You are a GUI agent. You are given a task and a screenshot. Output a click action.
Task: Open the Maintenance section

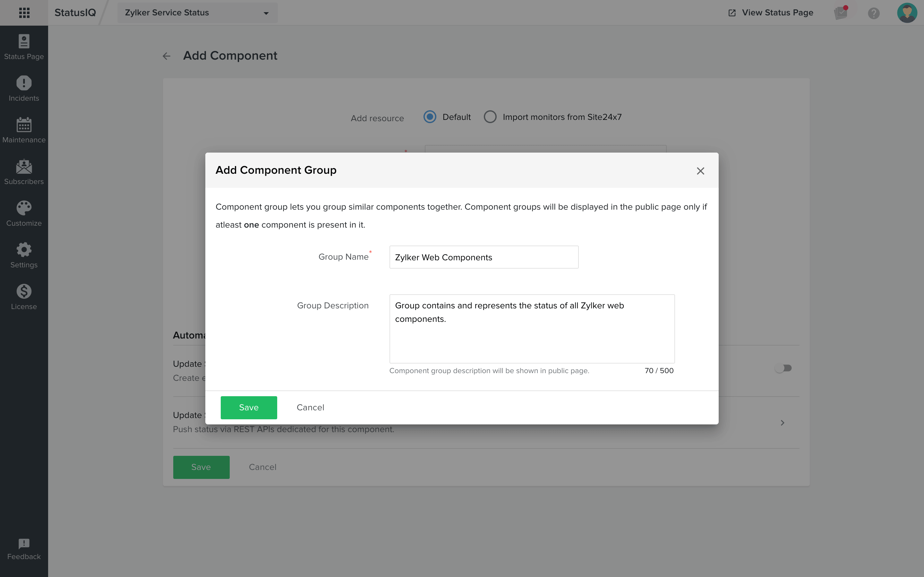[24, 130]
